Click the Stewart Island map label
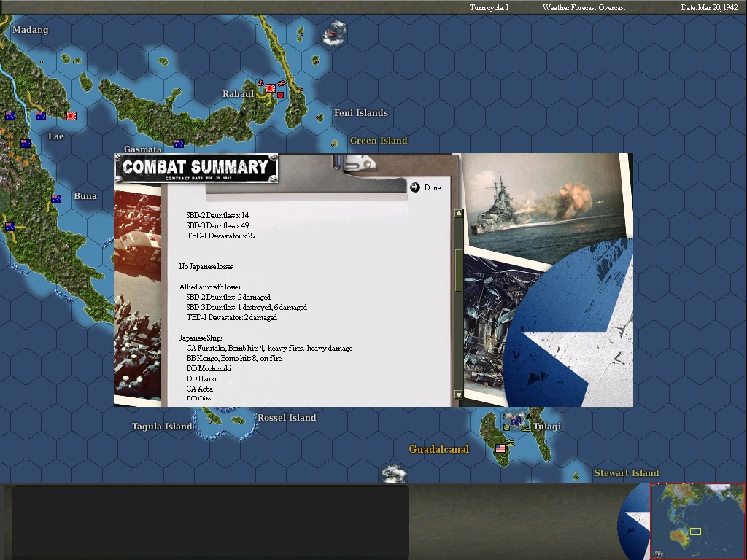 tap(627, 472)
